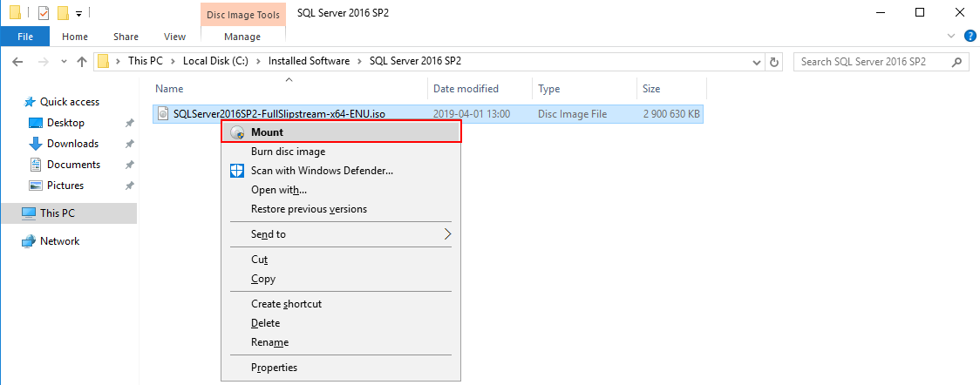
Task: Open Properties from context menu
Action: [341, 368]
